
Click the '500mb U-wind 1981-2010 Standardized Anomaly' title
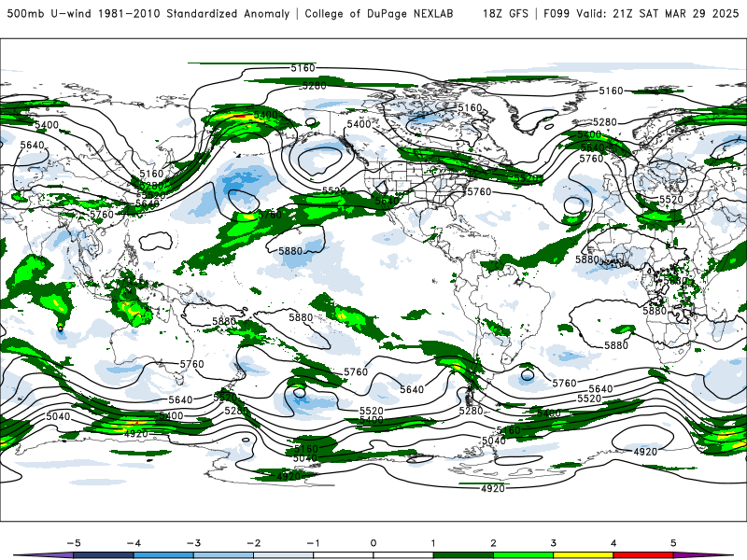[148, 13]
